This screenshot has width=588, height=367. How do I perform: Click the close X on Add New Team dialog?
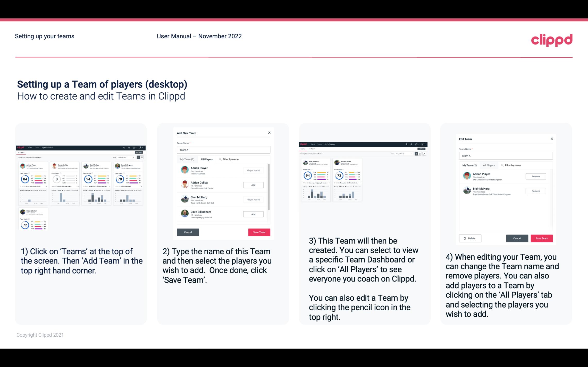coord(269,133)
